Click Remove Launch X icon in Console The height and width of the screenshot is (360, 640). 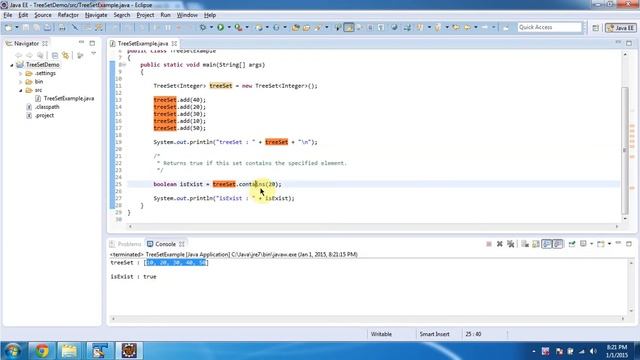pos(500,244)
